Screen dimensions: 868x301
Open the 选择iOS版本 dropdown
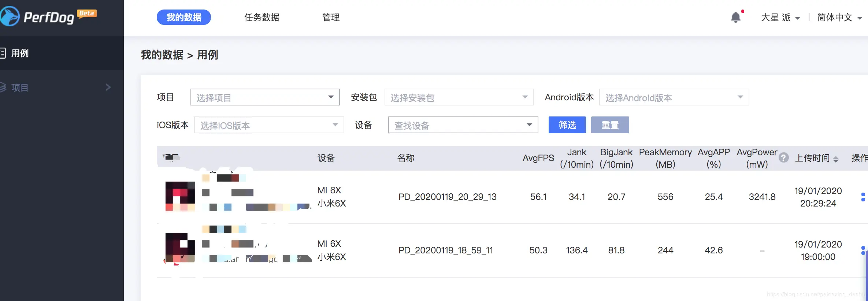269,125
